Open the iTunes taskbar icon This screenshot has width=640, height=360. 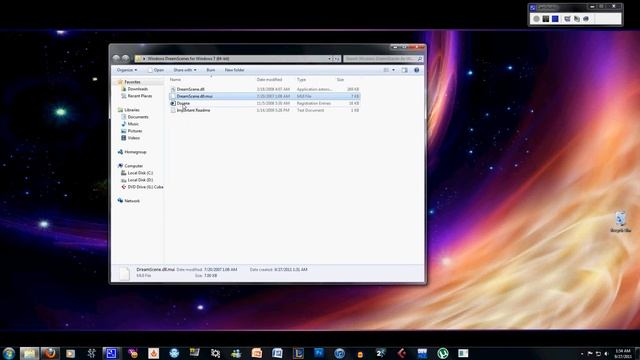point(340,353)
